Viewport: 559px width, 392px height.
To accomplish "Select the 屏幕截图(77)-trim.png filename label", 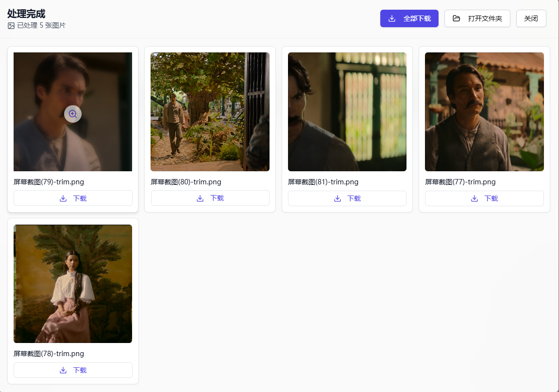I will click(x=460, y=182).
